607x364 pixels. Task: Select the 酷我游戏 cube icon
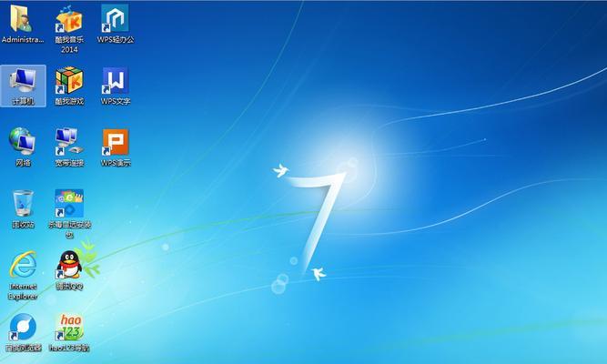(69, 81)
